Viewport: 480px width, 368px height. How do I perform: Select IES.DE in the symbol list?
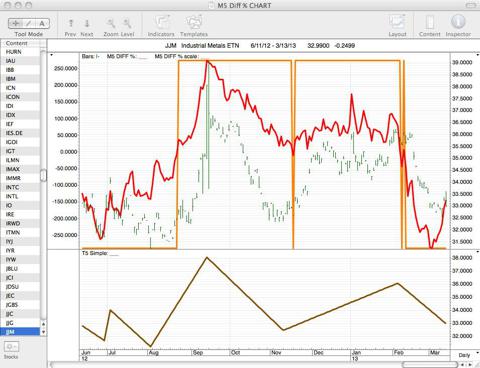click(x=20, y=133)
